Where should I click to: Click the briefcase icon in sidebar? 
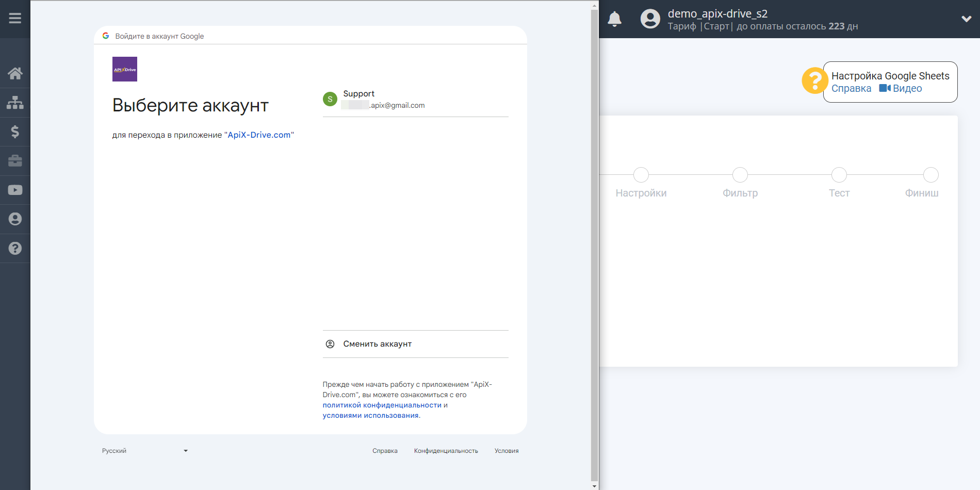pyautogui.click(x=15, y=161)
